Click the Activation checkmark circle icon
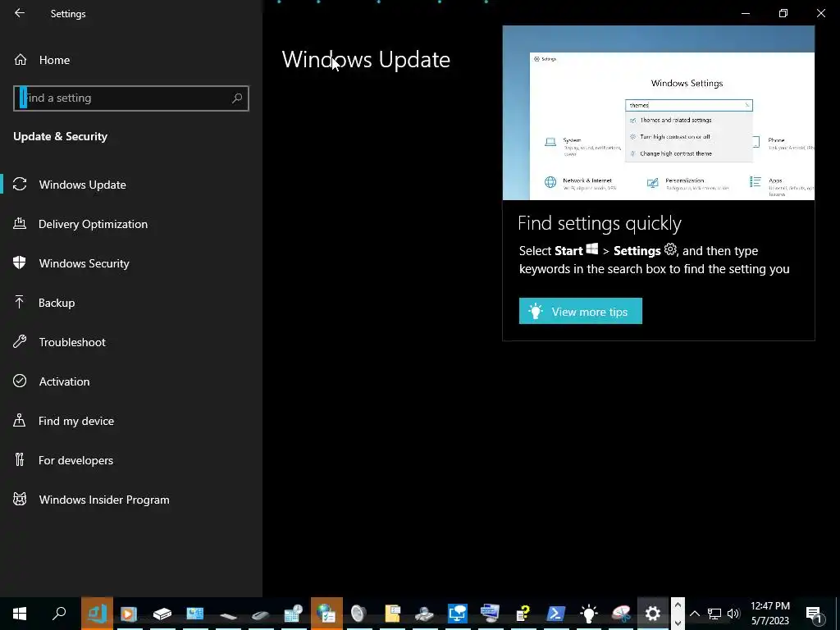This screenshot has height=630, width=840. tap(20, 381)
